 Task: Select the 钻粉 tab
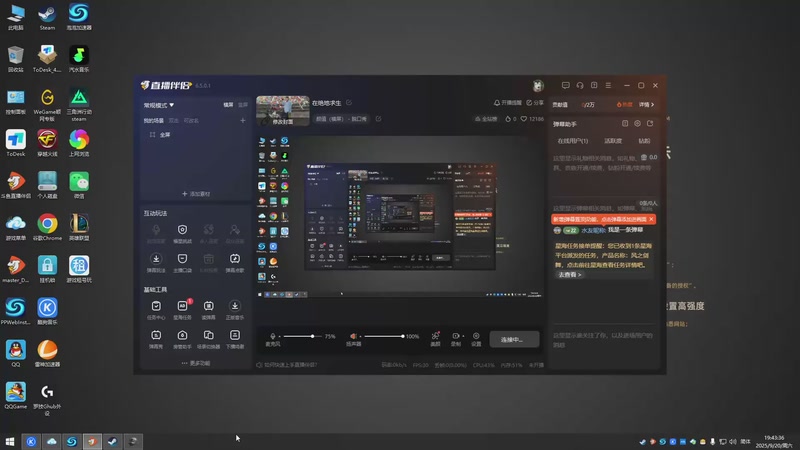pos(644,141)
